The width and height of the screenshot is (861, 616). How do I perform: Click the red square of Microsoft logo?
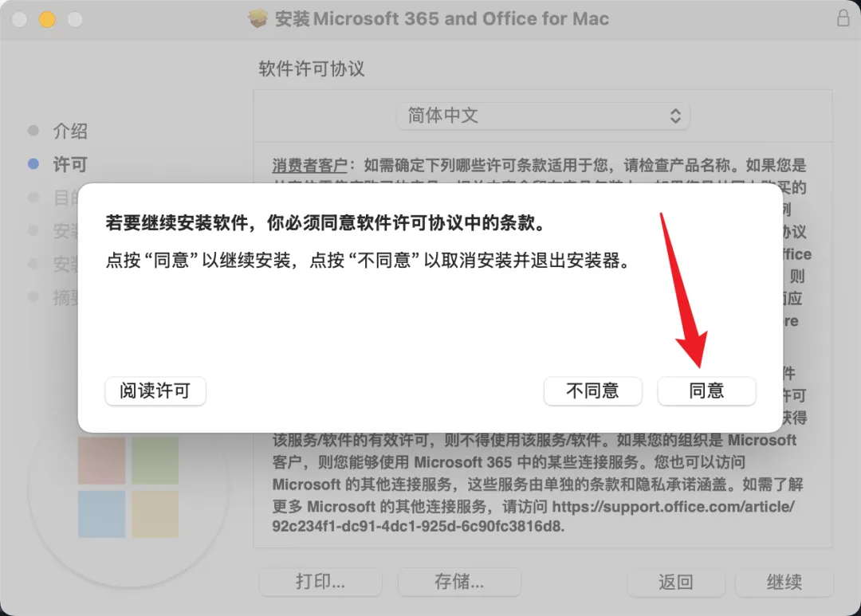[101, 461]
